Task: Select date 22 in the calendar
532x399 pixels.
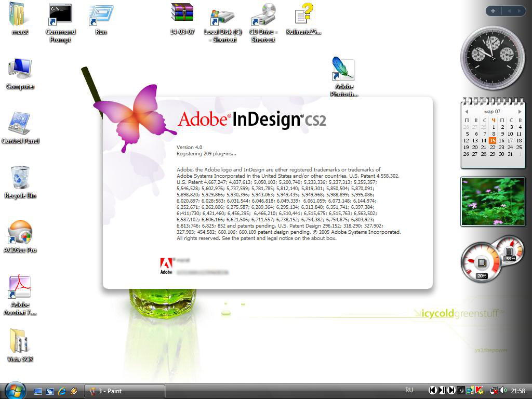Action: point(493,147)
